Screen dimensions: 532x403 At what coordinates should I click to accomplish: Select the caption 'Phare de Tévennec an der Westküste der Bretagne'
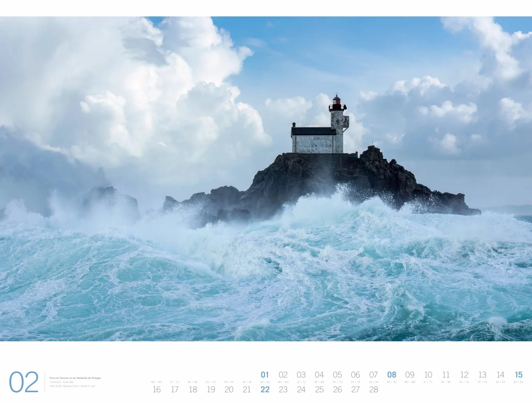point(75,378)
